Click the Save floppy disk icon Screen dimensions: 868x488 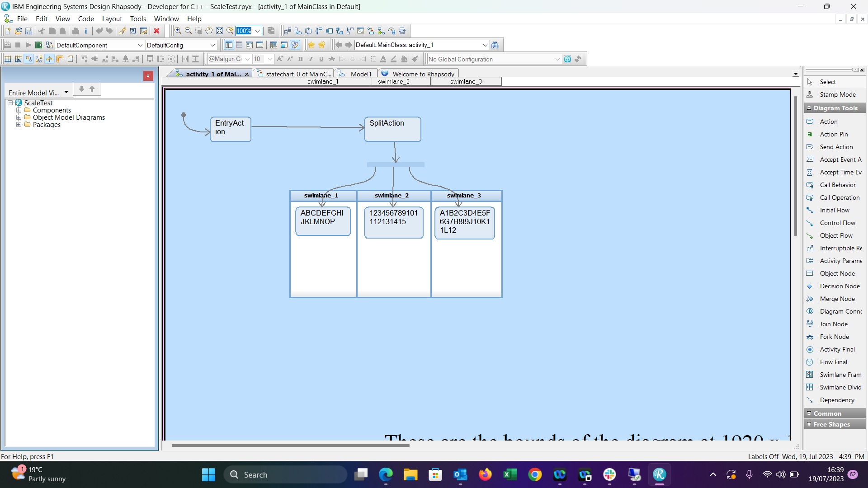coord(28,31)
